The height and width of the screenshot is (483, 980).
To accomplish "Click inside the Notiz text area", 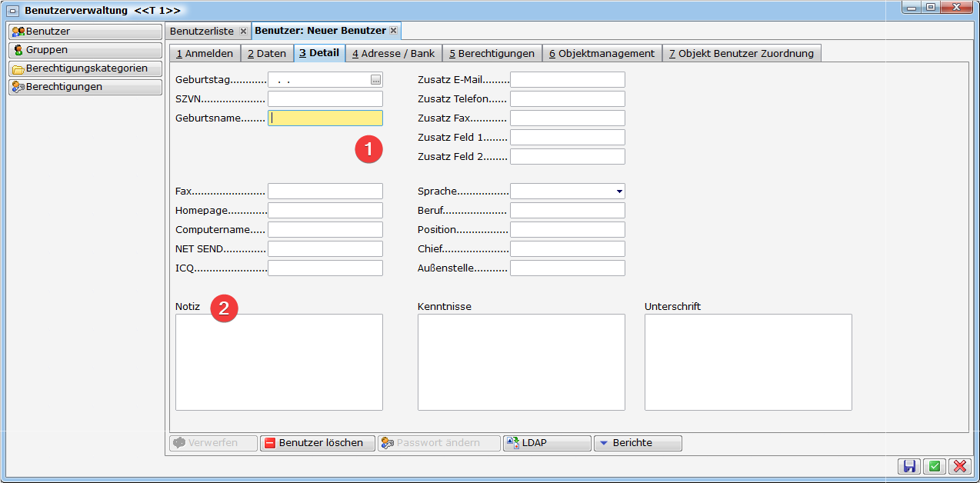I will point(278,361).
